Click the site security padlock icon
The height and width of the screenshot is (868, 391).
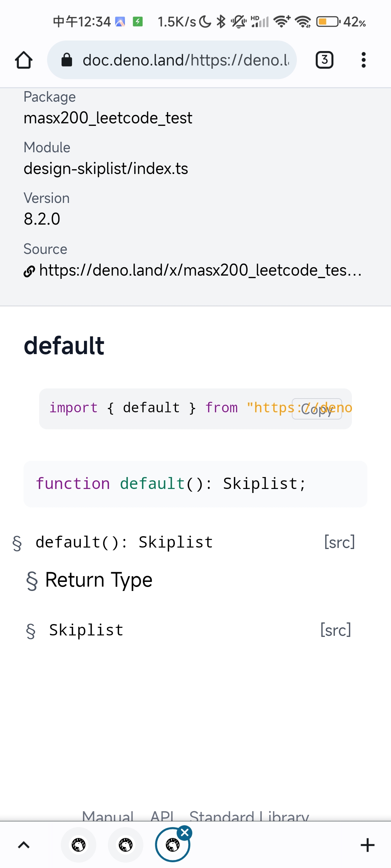pos(67,60)
